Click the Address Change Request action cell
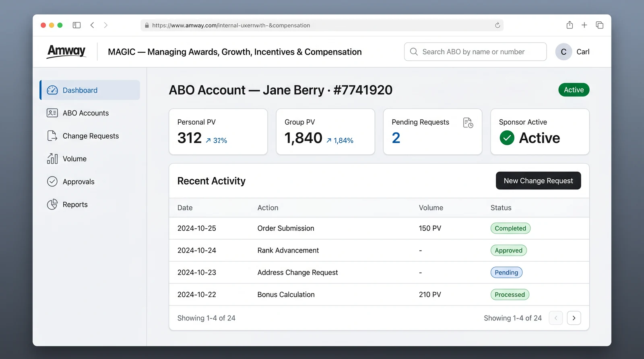Screen dimensions: 644x359 [297, 273]
